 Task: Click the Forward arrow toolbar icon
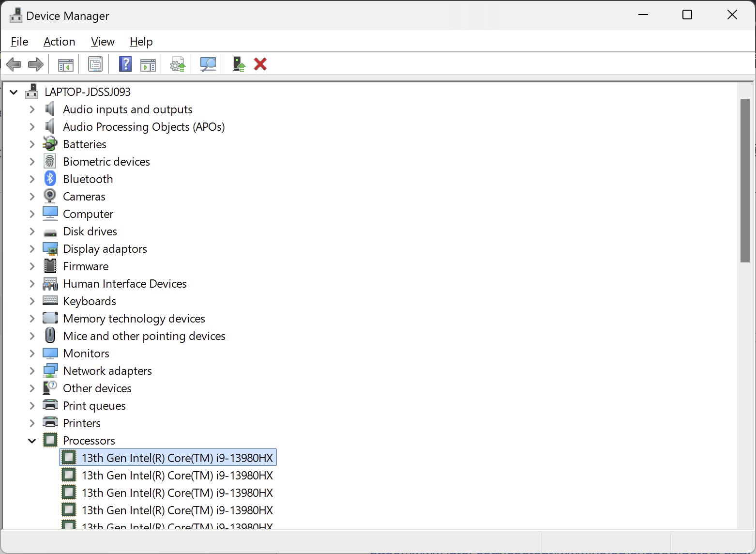click(36, 64)
